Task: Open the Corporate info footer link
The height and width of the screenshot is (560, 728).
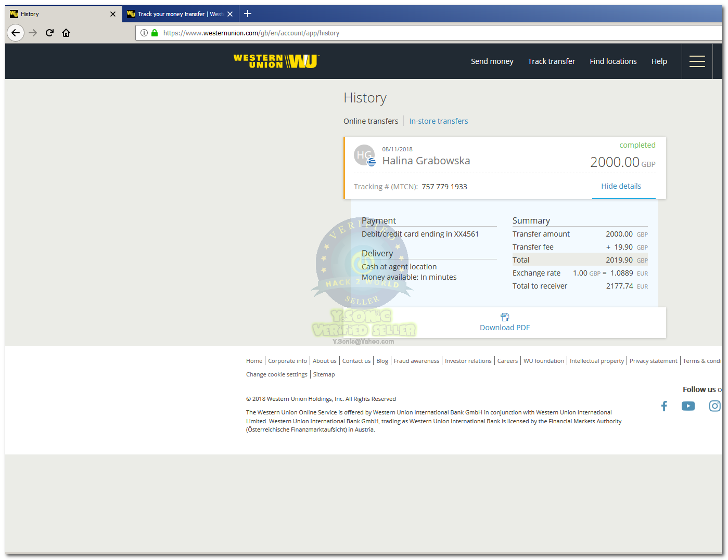Action: (x=287, y=361)
